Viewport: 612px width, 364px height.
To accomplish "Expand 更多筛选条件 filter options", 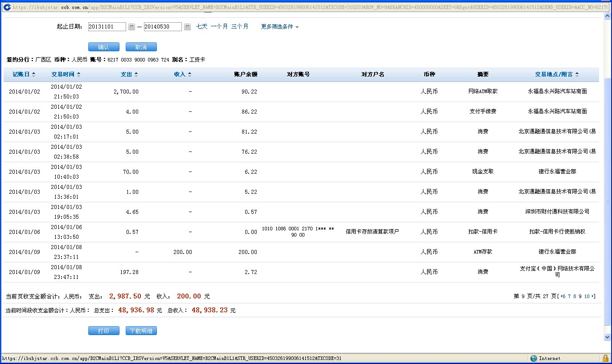I will coord(279,27).
